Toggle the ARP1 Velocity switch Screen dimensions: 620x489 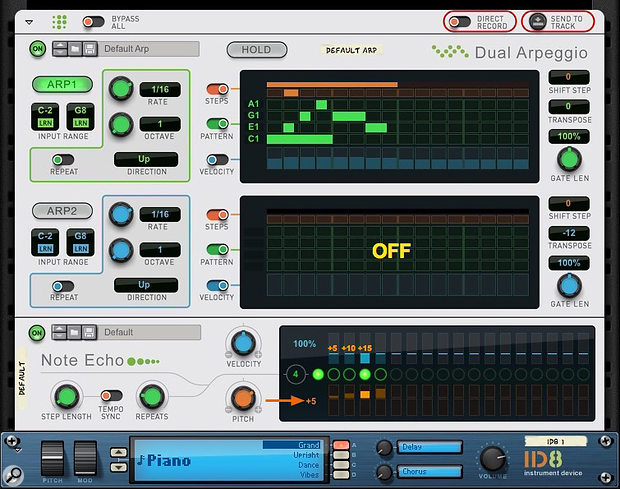click(x=217, y=160)
